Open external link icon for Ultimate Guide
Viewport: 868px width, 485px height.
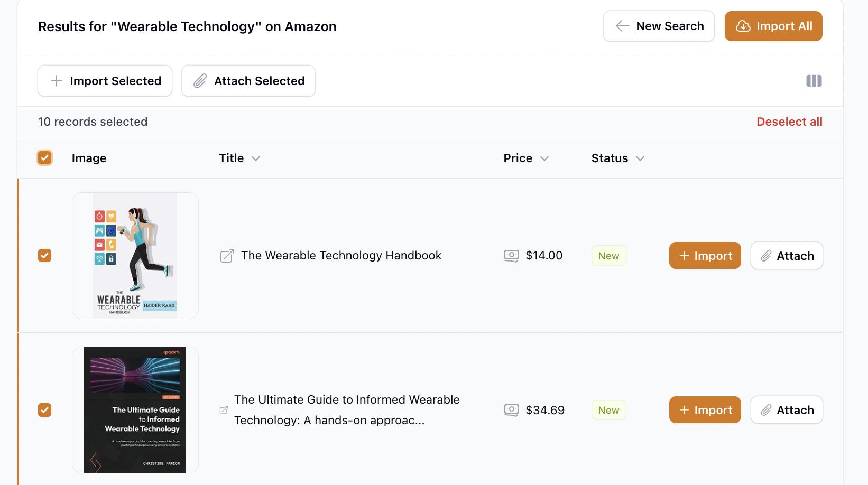coord(224,411)
